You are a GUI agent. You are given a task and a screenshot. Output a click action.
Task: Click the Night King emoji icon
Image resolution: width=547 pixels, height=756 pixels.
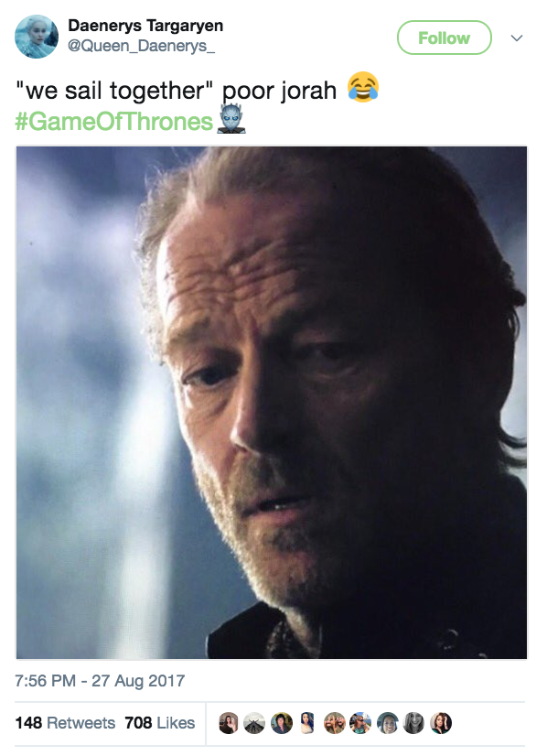tap(231, 119)
